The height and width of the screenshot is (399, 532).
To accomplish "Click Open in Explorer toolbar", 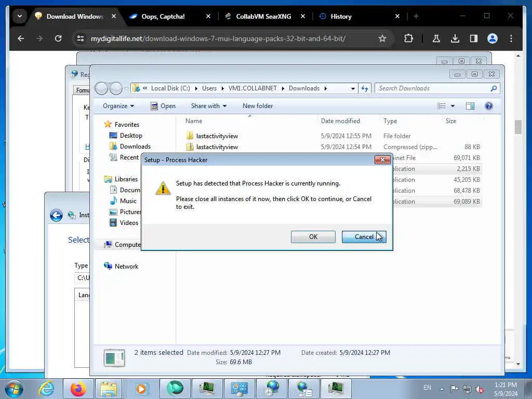I will tap(163, 106).
